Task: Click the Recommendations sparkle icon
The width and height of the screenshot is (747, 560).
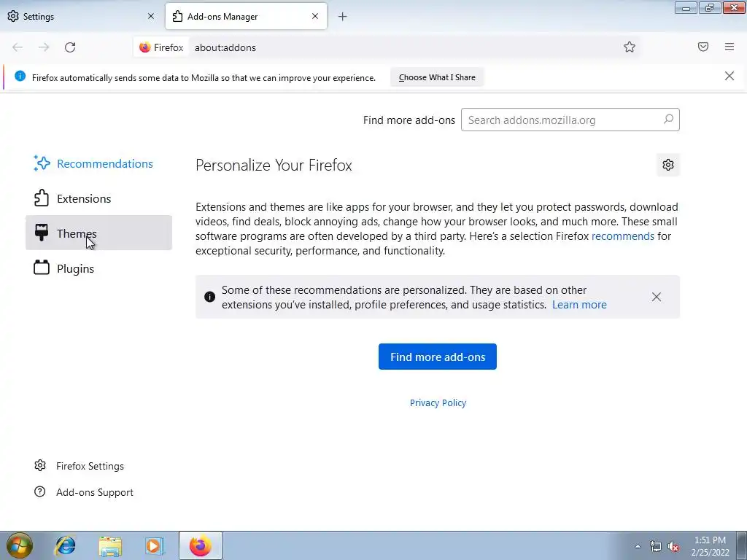Action: pos(42,163)
